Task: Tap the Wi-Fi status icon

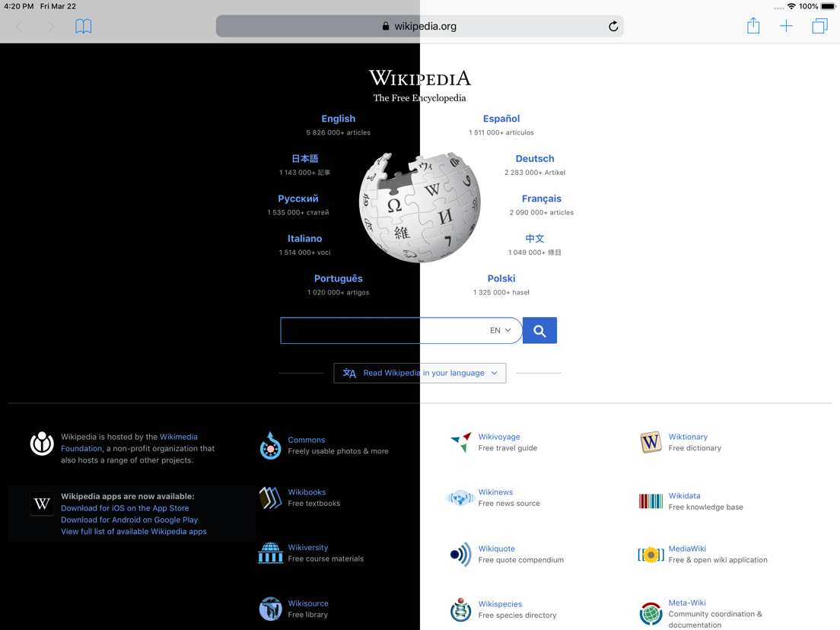Action: 791,6
